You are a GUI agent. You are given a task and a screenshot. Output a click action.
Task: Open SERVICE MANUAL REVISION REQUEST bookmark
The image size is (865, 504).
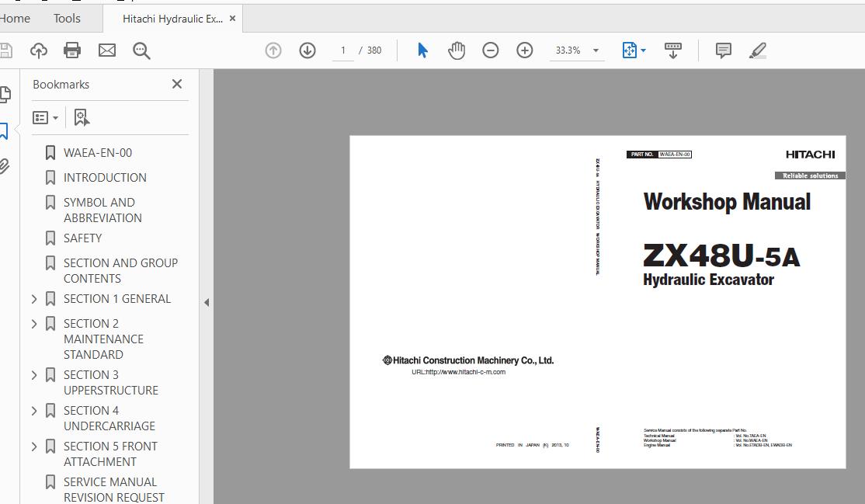(113, 490)
